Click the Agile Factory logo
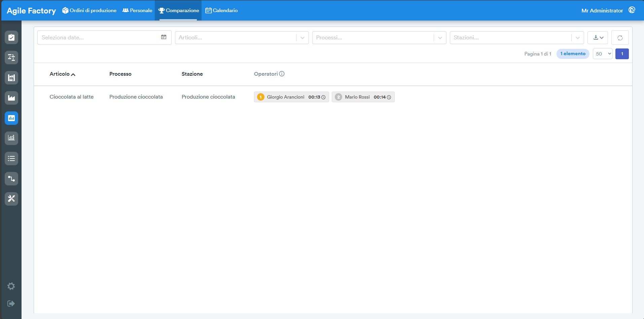The height and width of the screenshot is (319, 644). click(x=31, y=11)
